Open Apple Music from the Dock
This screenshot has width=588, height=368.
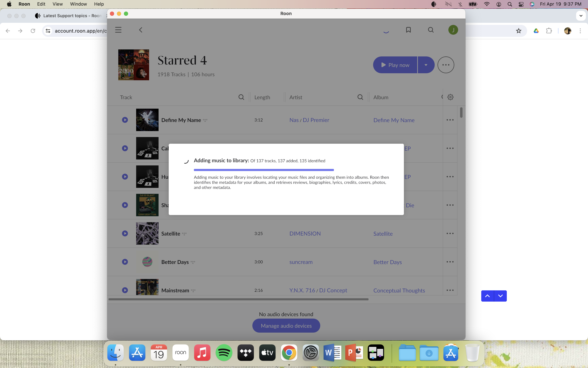pos(202,352)
